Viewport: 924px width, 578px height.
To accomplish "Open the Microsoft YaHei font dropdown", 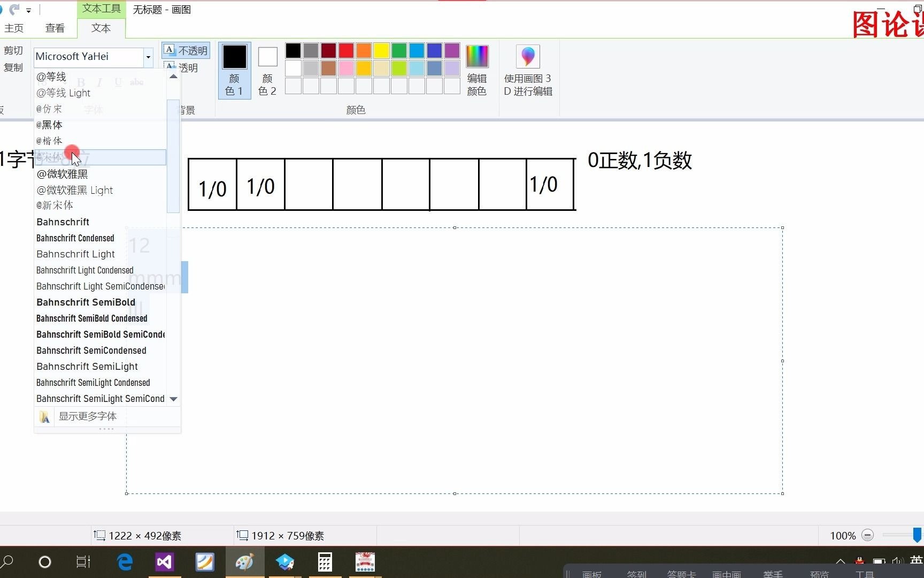I will 148,57.
